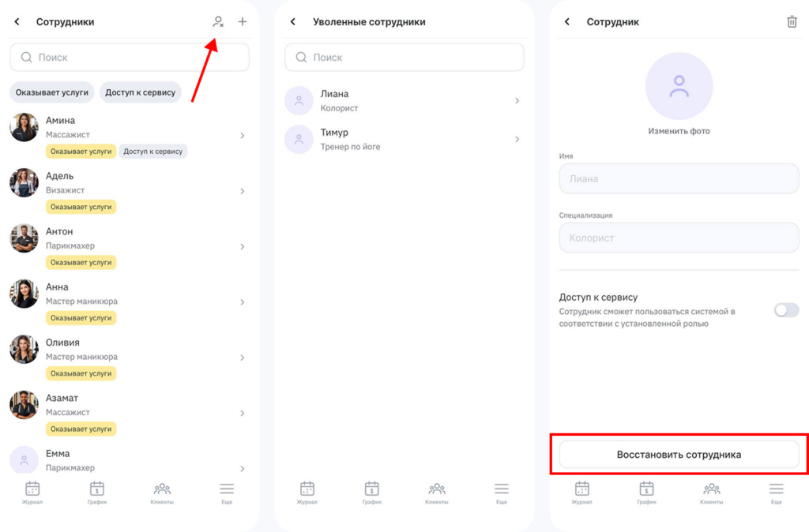
Task: Click plus icon to add employee
Action: coord(243,22)
